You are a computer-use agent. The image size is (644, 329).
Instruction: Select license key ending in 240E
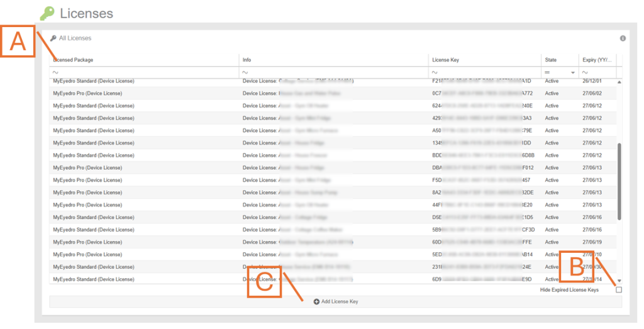pos(482,106)
